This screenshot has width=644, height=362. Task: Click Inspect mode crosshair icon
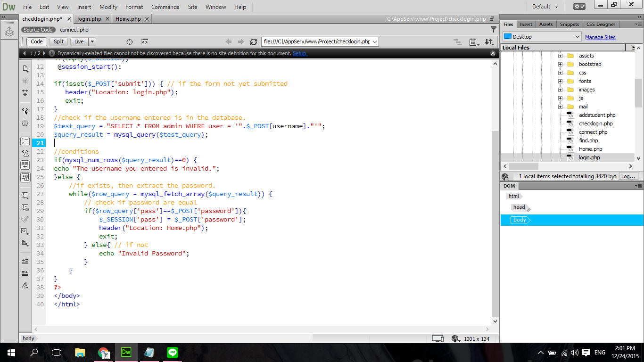(x=130, y=41)
